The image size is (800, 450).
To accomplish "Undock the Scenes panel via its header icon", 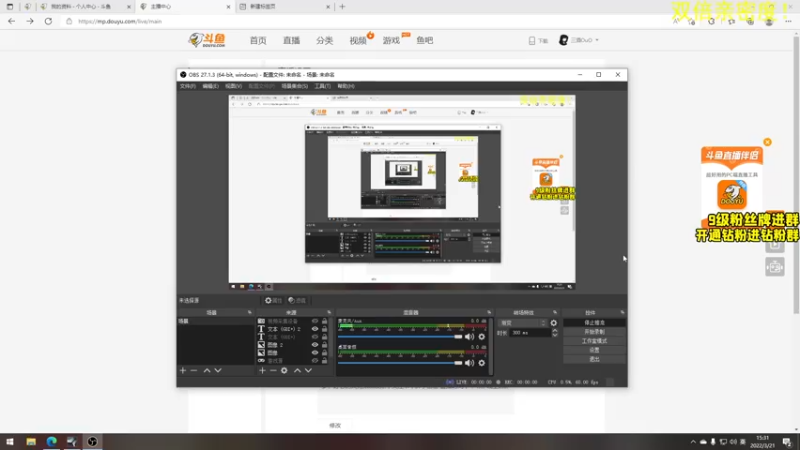I will (249, 312).
